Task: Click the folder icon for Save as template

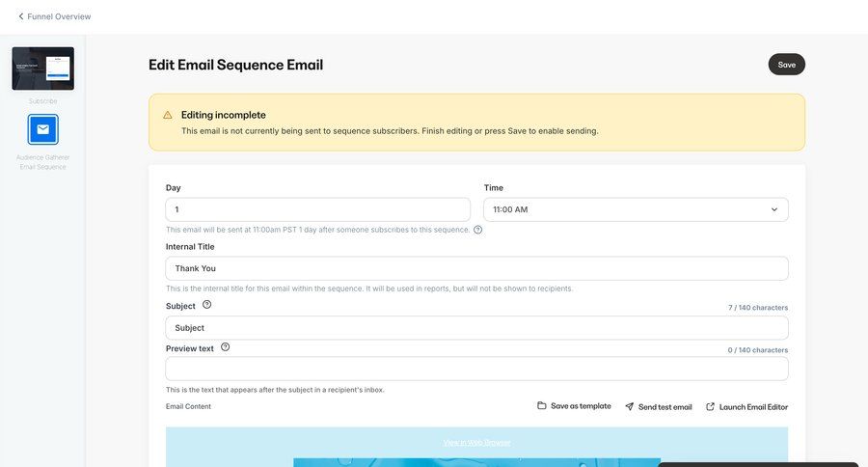Action: 541,405
